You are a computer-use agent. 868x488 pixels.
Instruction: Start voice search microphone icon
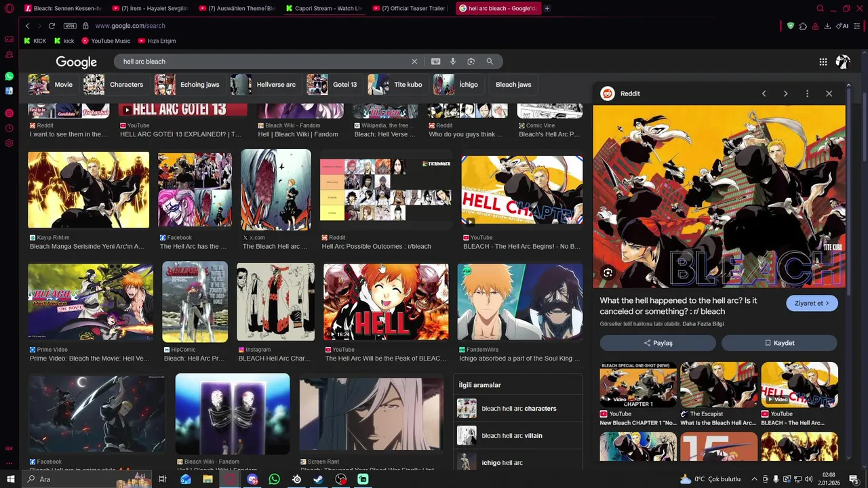coord(453,61)
